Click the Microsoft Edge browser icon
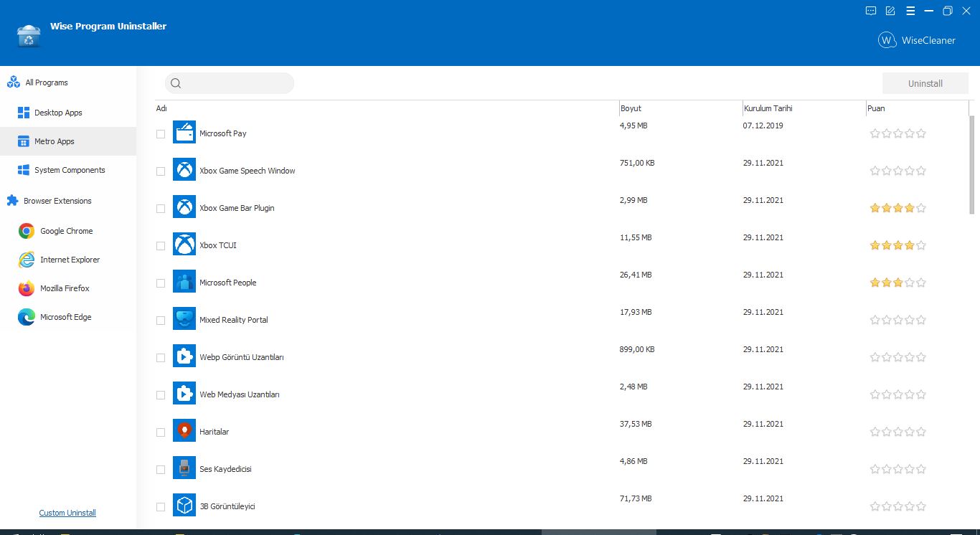This screenshot has height=535, width=980. (x=27, y=317)
